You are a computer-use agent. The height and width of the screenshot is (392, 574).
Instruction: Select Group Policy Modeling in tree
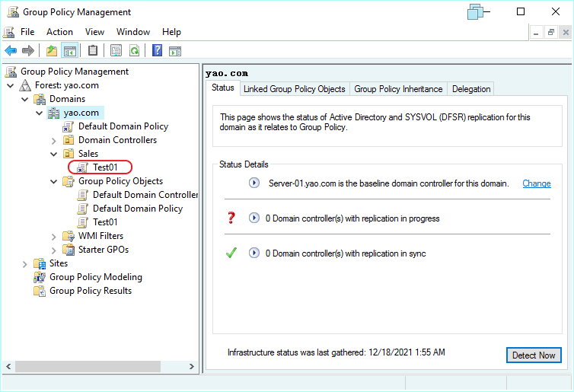[x=95, y=277]
